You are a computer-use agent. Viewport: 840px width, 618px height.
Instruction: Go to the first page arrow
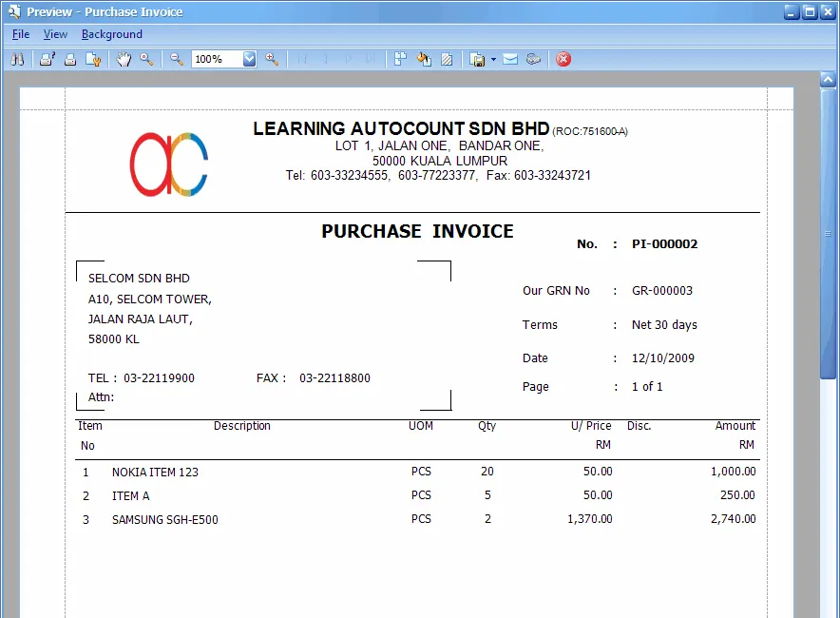(302, 59)
